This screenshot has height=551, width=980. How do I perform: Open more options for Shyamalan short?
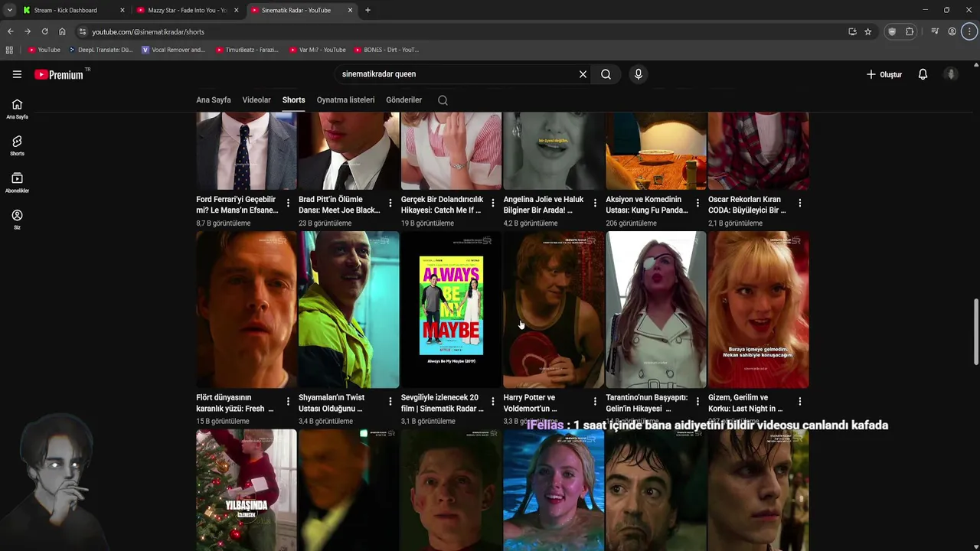point(390,401)
